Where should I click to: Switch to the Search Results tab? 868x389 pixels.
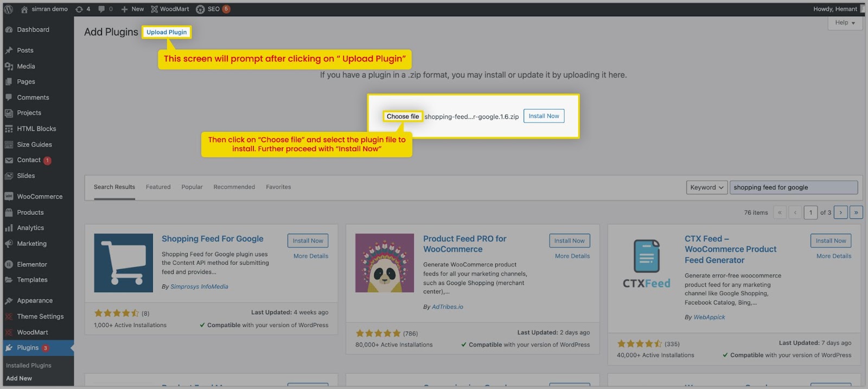point(114,187)
